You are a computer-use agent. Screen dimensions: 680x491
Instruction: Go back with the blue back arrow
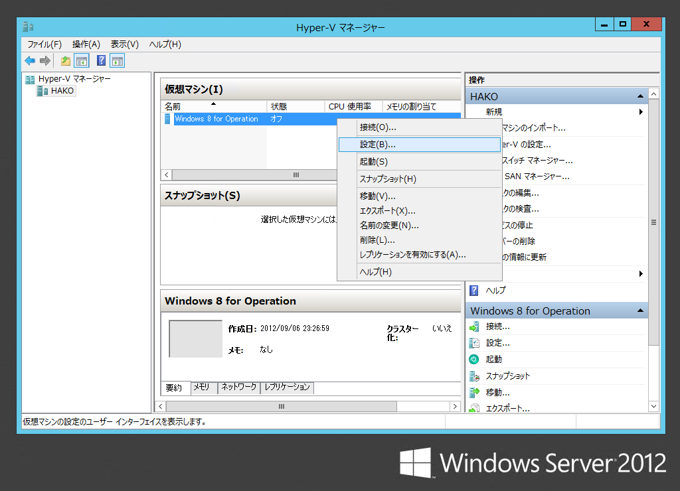click(30, 61)
